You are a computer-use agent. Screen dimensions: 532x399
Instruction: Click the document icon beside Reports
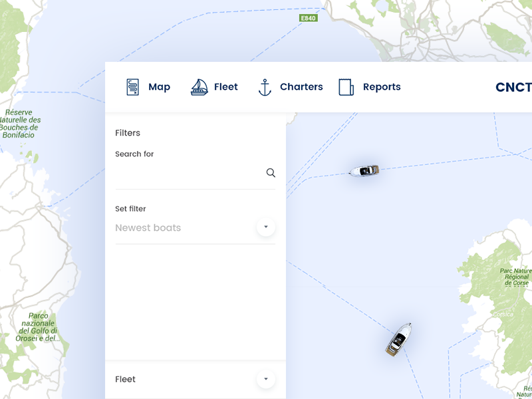point(346,87)
